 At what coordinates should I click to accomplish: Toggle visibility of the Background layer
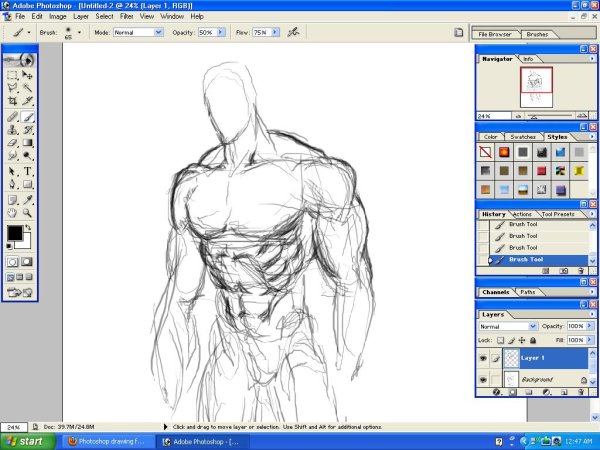(483, 380)
